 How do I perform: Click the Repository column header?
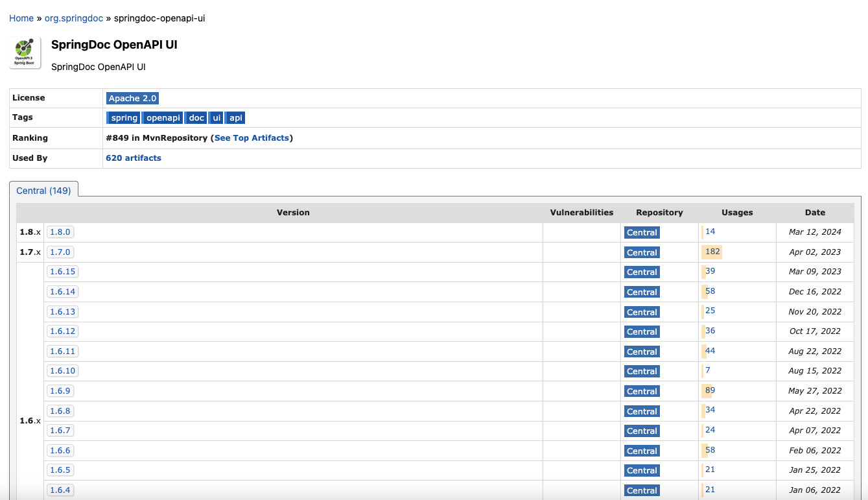[659, 213]
